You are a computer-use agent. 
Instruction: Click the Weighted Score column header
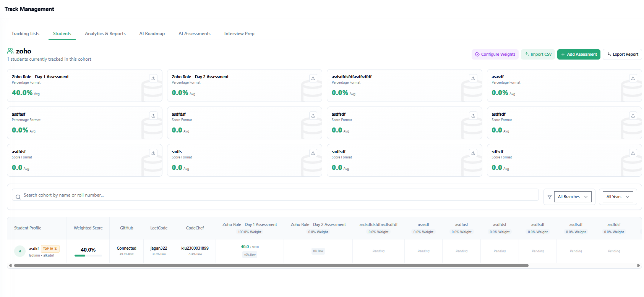pos(88,228)
